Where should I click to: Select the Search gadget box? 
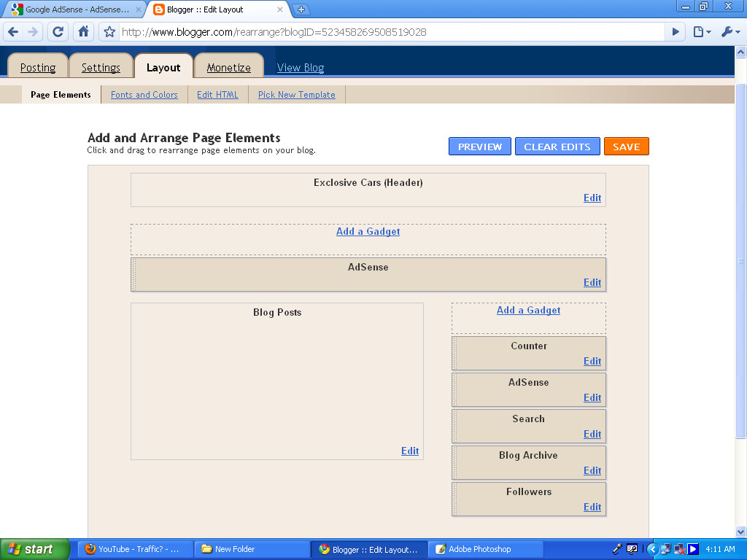click(529, 426)
